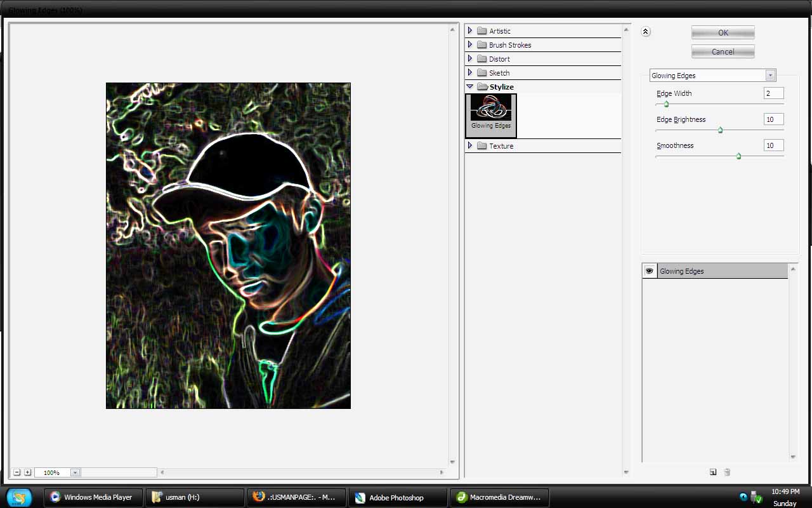Click the filter list scrollbar up arrow

click(627, 29)
